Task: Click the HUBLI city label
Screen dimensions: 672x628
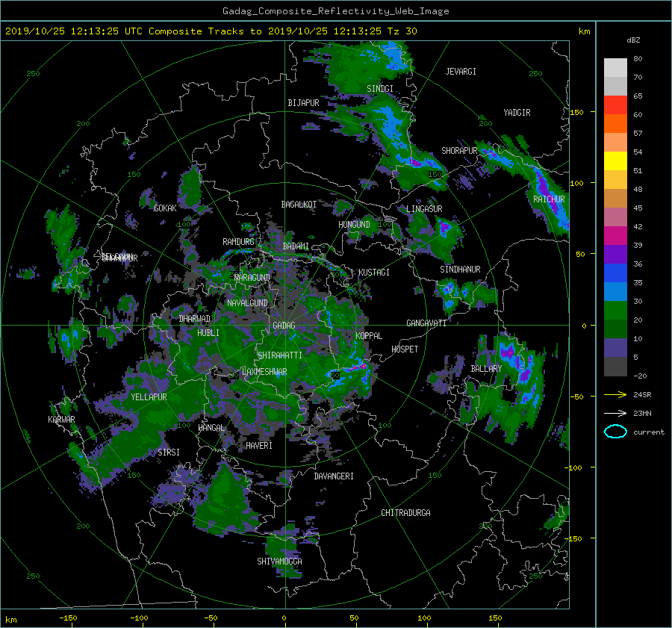Action: (208, 332)
